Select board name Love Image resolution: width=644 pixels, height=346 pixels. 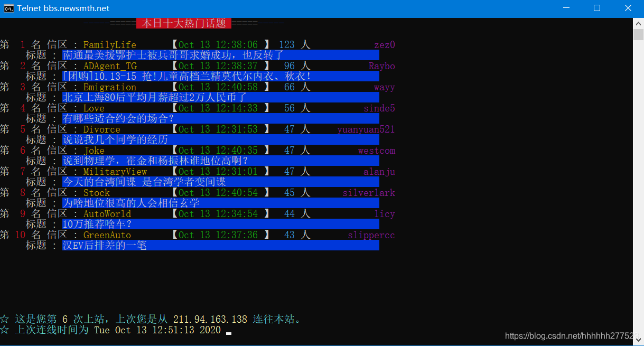[94, 108]
